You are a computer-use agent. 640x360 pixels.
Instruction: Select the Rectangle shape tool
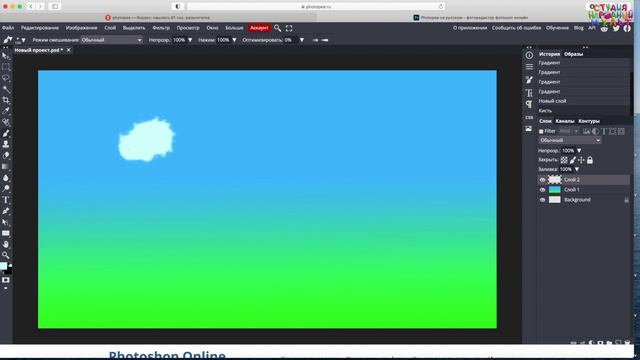click(6, 233)
